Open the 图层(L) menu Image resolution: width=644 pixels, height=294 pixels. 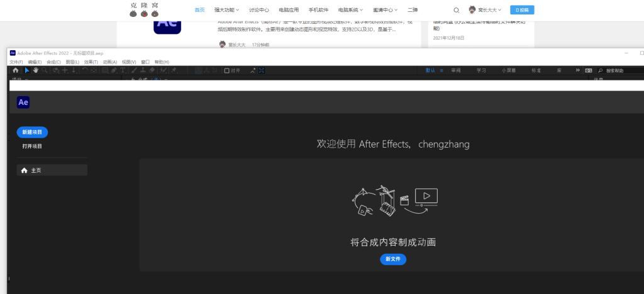[x=72, y=62]
